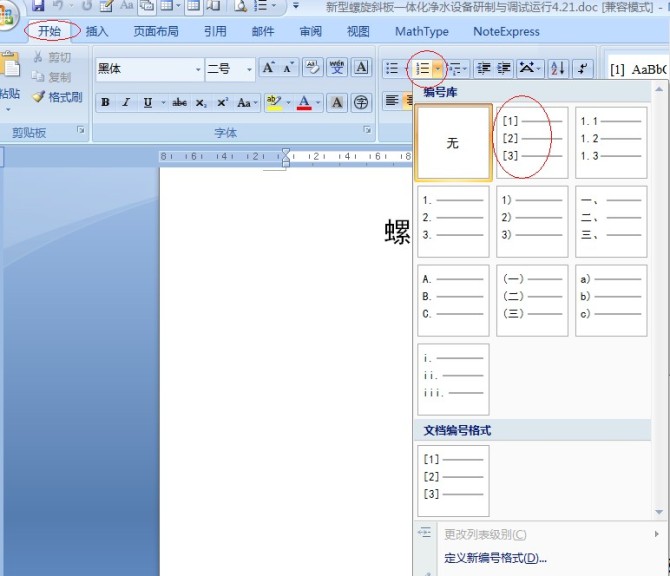Select the i. ii. iii. numbering format

click(453, 379)
